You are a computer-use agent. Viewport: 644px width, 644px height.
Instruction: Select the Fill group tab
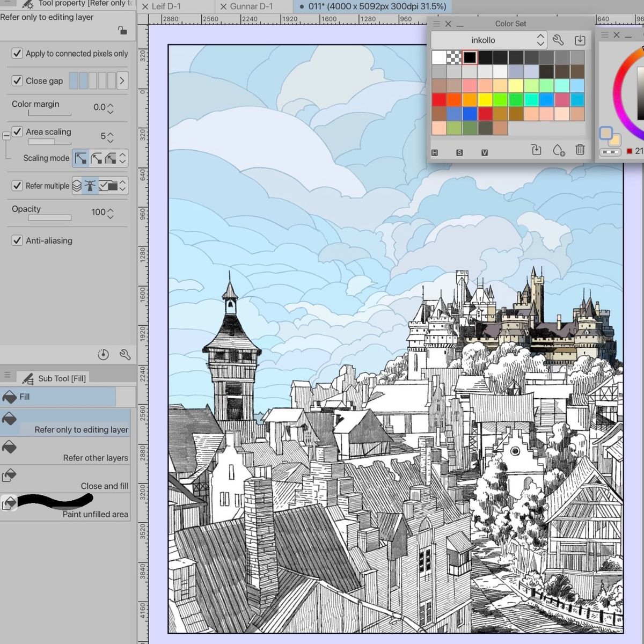[x=57, y=397]
